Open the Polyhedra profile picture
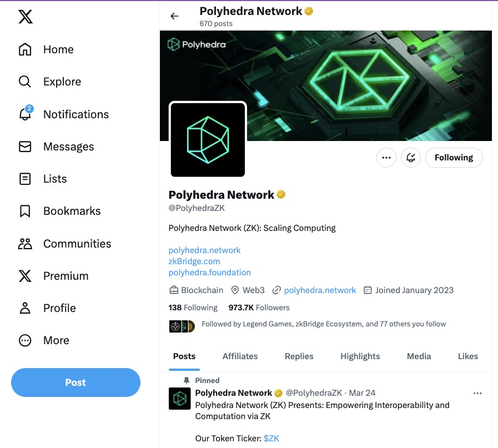 pos(208,139)
